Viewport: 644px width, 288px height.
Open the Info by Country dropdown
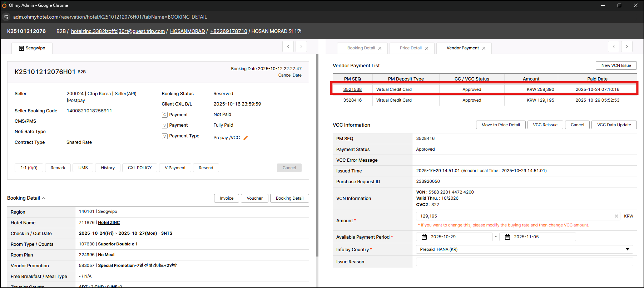point(524,249)
